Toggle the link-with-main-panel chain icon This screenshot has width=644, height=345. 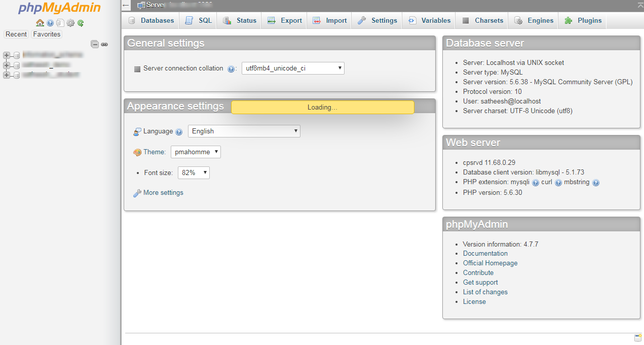(x=104, y=44)
